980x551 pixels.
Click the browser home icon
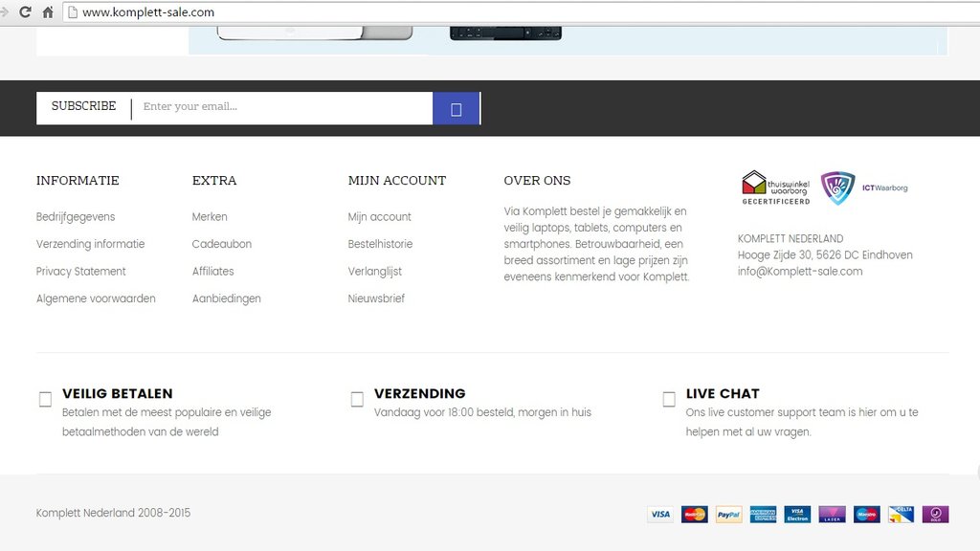[x=47, y=12]
